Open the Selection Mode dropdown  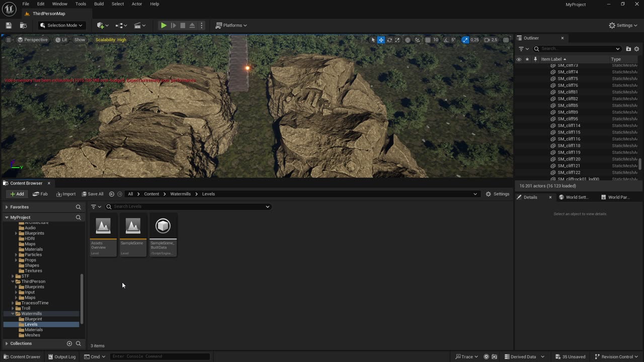(61, 25)
